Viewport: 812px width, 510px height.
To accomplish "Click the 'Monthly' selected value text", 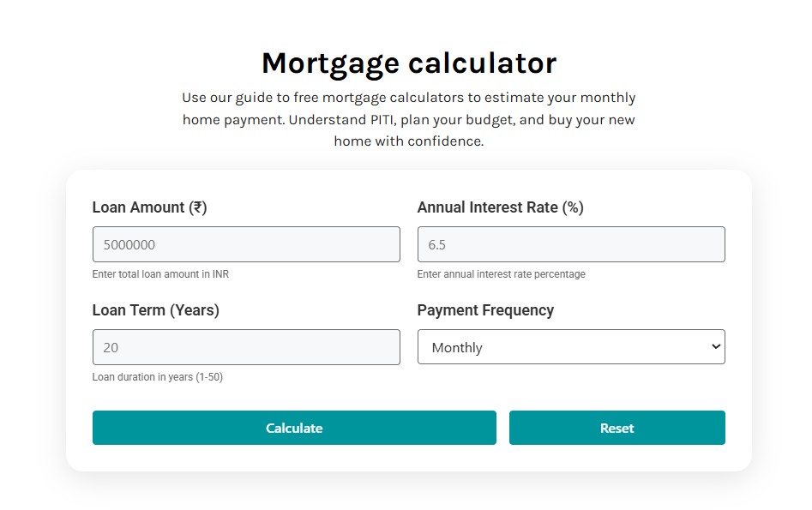I will click(x=457, y=348).
